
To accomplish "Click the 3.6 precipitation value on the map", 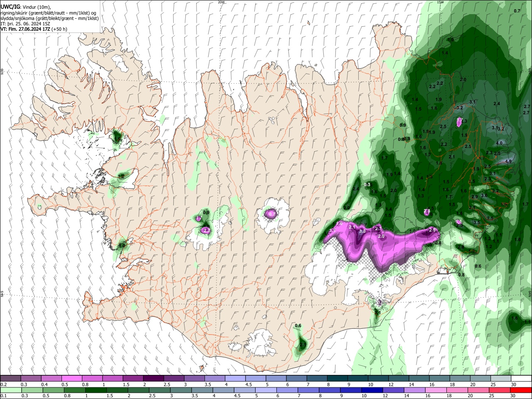I will point(484,195).
